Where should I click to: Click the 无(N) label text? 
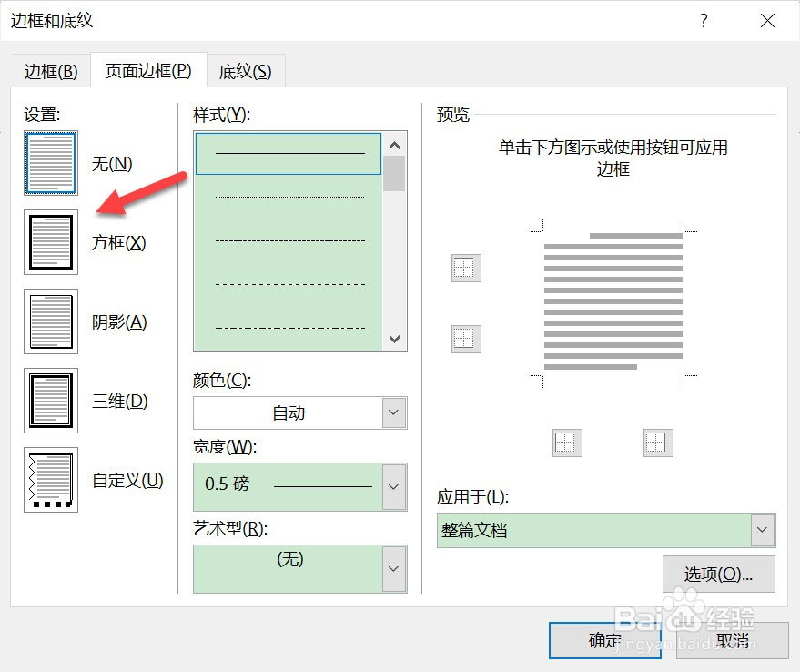(x=112, y=164)
